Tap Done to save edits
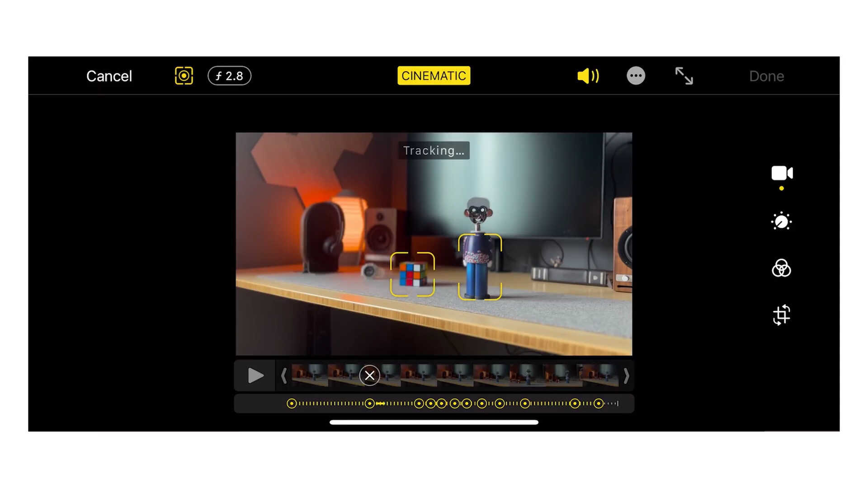 pos(766,76)
